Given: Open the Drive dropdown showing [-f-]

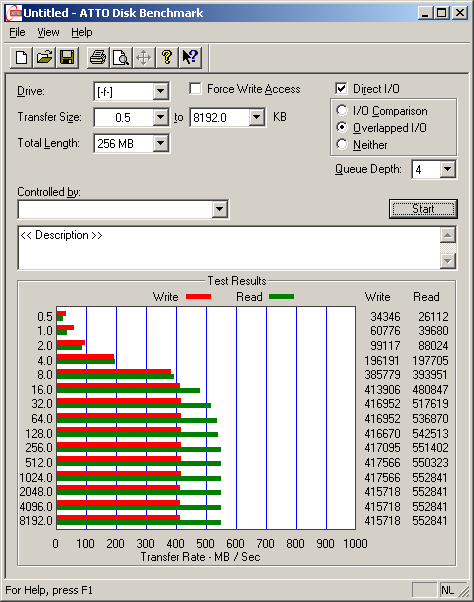Looking at the screenshot, I should point(160,91).
